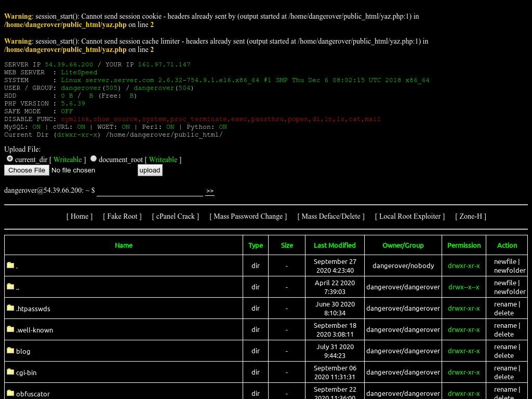
Task: Click newfolder in the '.' row
Action: click(x=510, y=270)
